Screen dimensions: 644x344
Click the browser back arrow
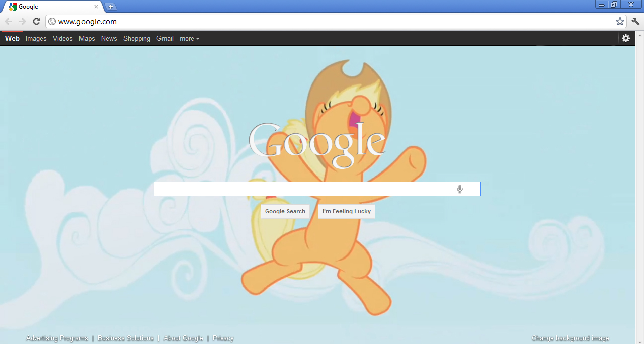8,21
